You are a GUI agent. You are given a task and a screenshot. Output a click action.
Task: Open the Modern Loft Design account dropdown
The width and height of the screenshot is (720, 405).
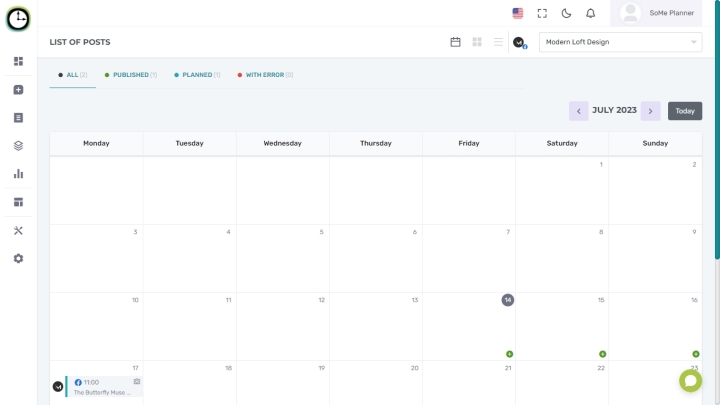pyautogui.click(x=620, y=42)
